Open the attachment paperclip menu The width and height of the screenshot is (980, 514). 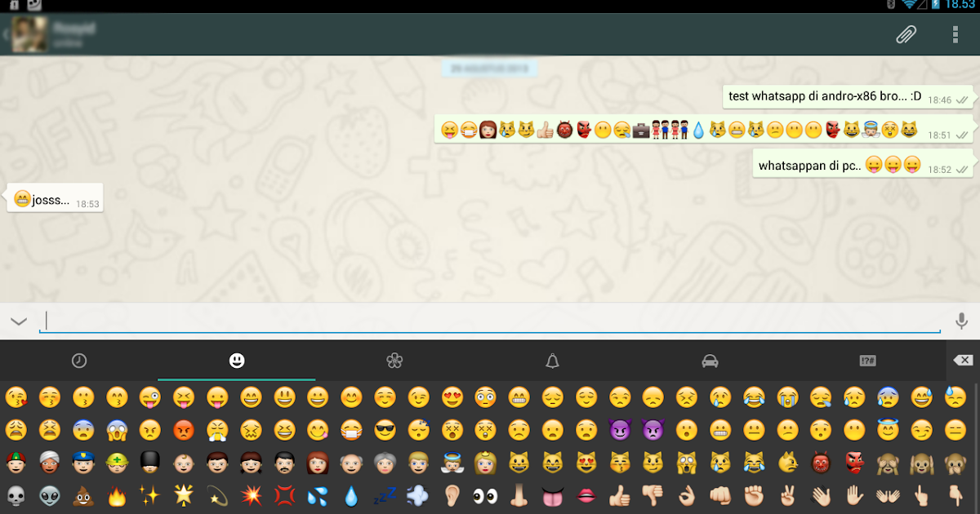[906, 34]
